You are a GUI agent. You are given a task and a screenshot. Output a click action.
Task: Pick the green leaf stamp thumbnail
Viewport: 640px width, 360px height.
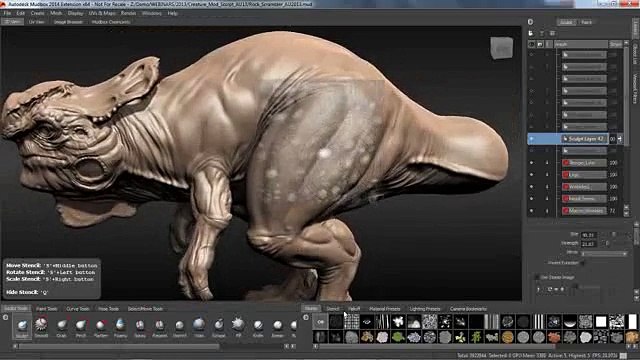[398, 337]
